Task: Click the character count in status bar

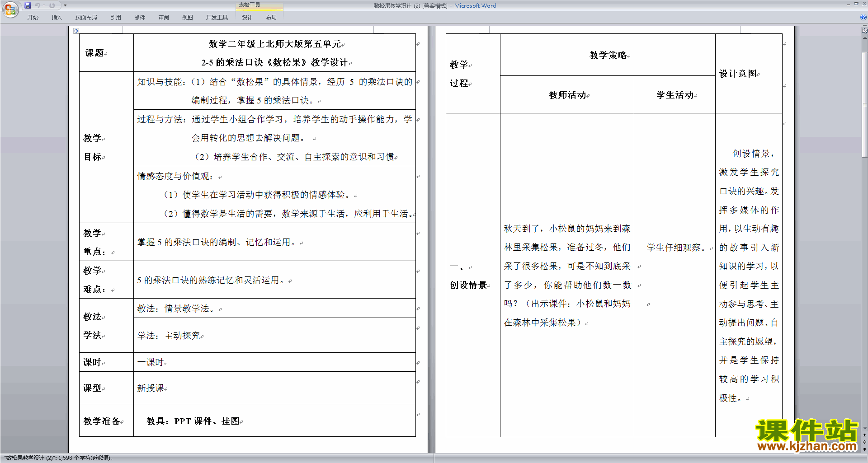Action: coord(59,458)
